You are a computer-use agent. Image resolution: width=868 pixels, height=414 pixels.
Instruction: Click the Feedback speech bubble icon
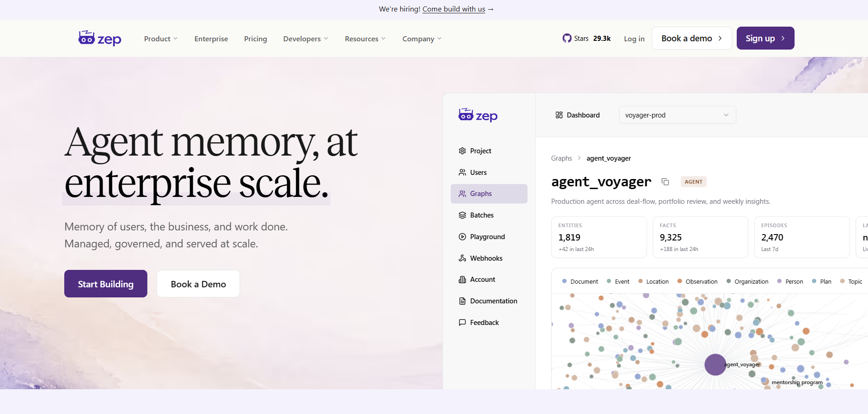point(462,323)
